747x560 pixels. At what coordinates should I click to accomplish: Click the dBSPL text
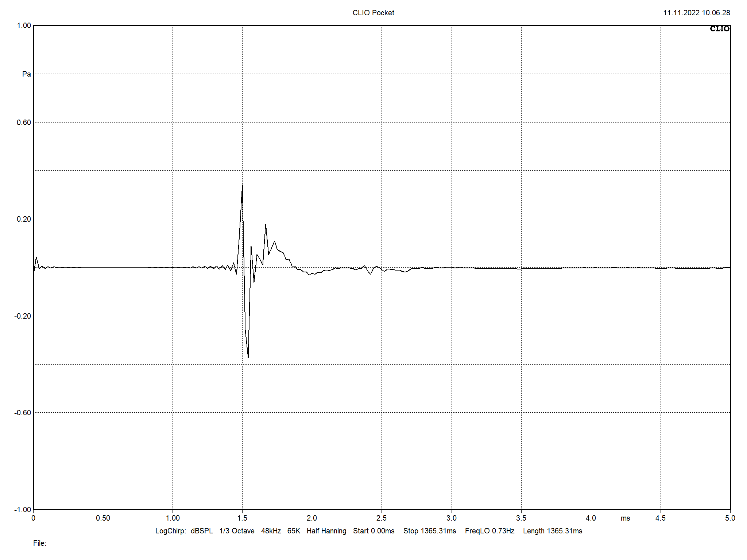coord(202,531)
